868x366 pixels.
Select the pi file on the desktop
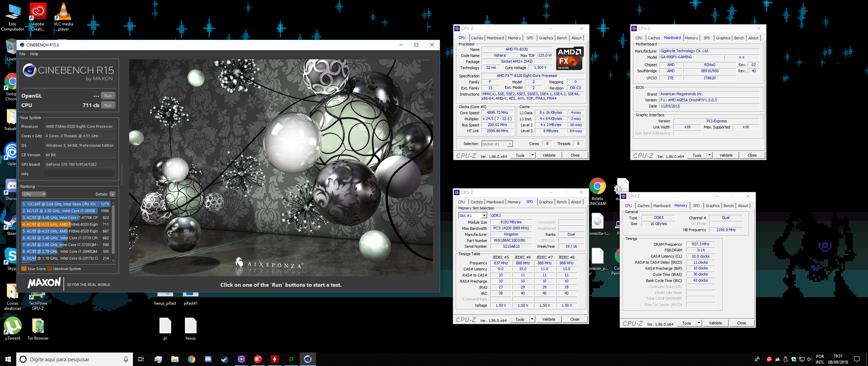(165, 328)
